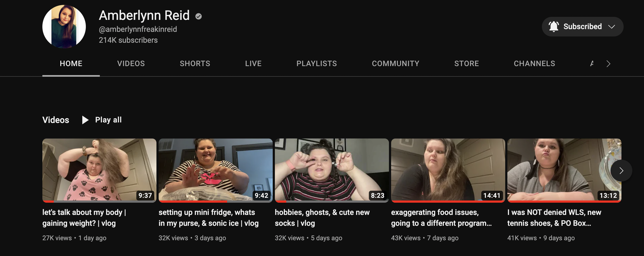The height and width of the screenshot is (256, 644).
Task: Click the 13:12 duration badge on the fifth video
Action: (x=608, y=195)
